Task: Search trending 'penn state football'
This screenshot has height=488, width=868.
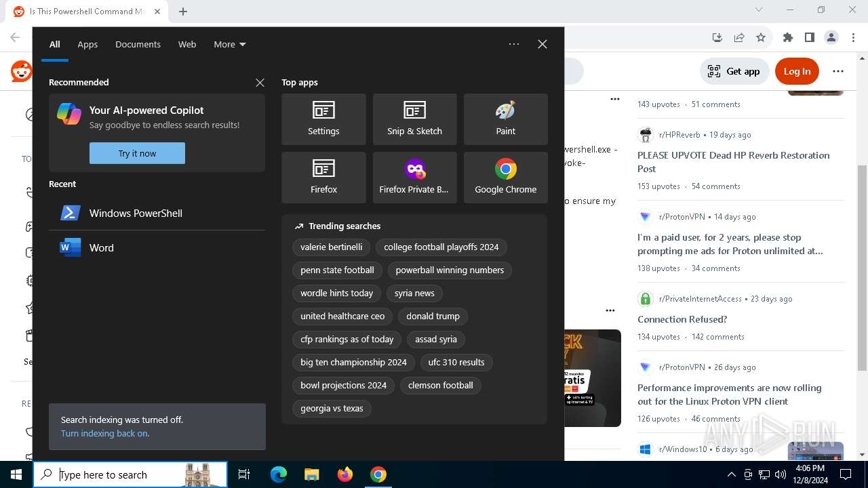Action: point(337,270)
